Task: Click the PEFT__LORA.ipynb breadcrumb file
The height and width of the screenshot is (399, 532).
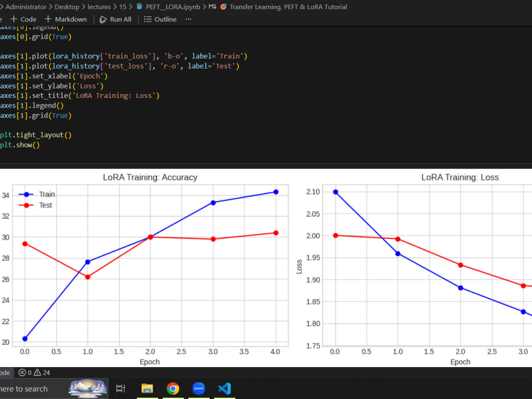Action: 173,7
